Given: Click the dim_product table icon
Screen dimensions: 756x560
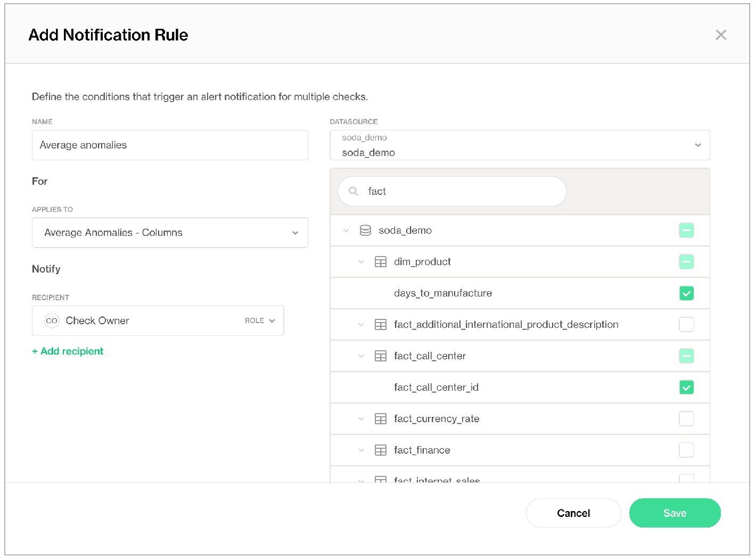Looking at the screenshot, I should tap(381, 262).
